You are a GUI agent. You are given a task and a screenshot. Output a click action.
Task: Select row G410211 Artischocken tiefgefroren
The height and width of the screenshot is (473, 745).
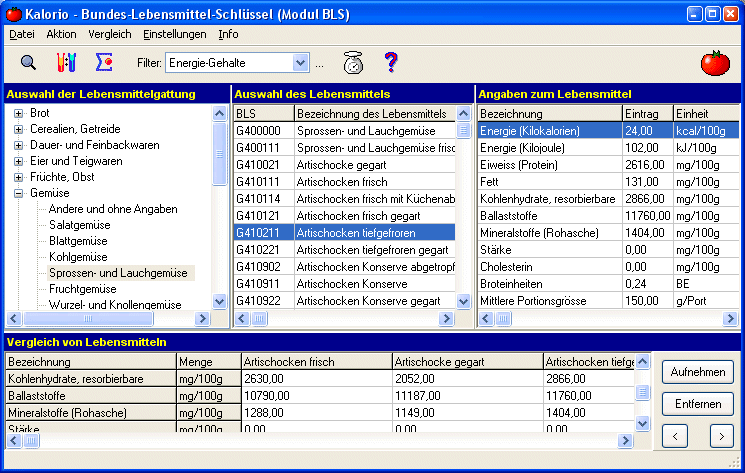pos(344,233)
